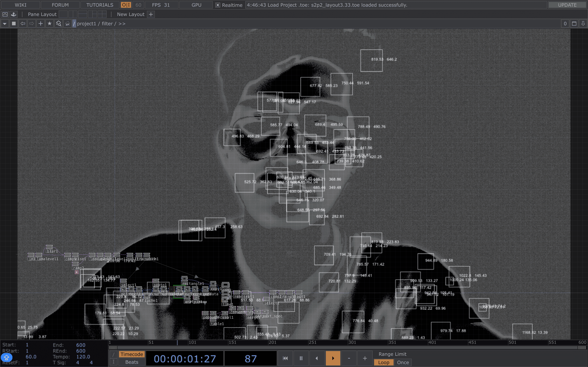This screenshot has width=588, height=367.
Task: Pause playback with the pause button
Action: coord(301,358)
